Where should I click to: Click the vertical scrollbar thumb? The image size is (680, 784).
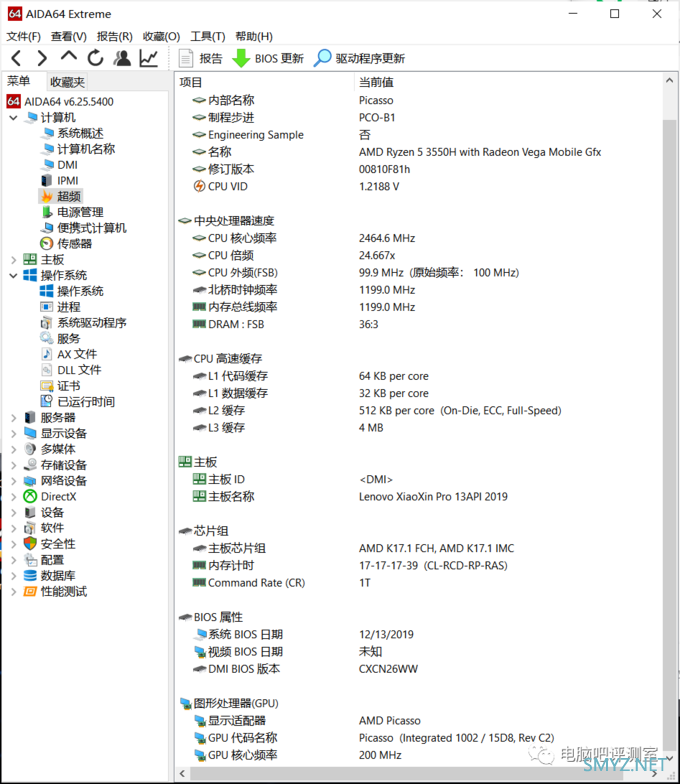[x=670, y=435]
